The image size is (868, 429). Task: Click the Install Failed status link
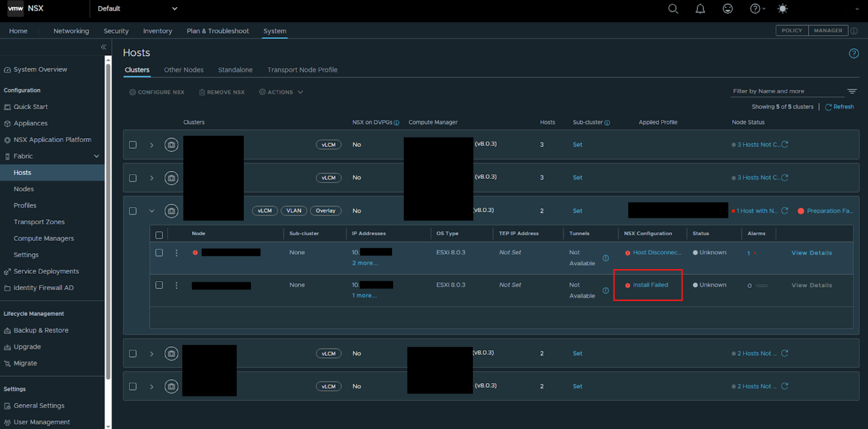[x=650, y=285]
